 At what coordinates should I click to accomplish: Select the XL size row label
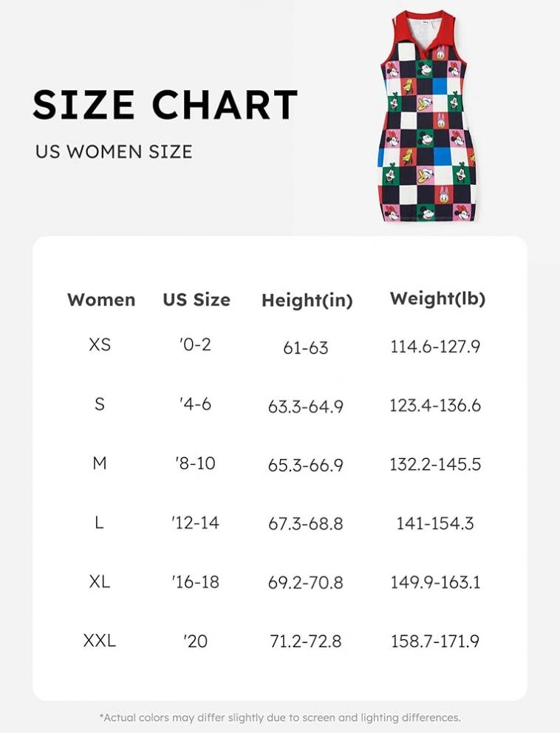coord(100,582)
